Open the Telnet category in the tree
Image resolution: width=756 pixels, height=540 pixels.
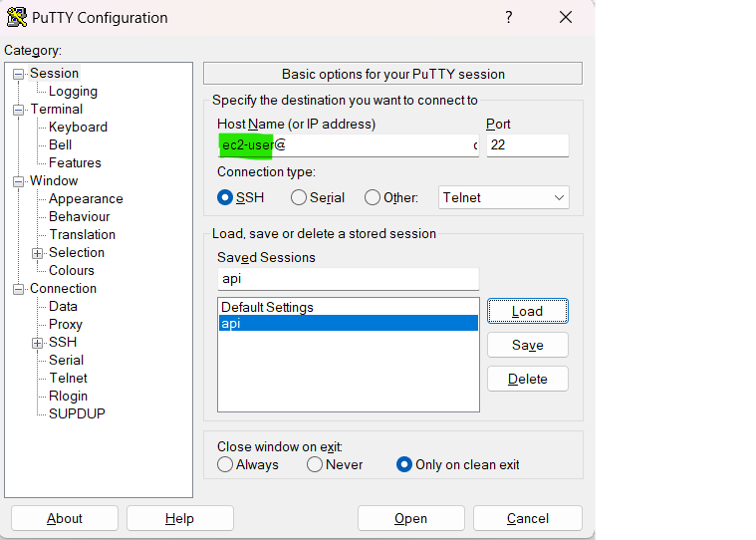69,378
